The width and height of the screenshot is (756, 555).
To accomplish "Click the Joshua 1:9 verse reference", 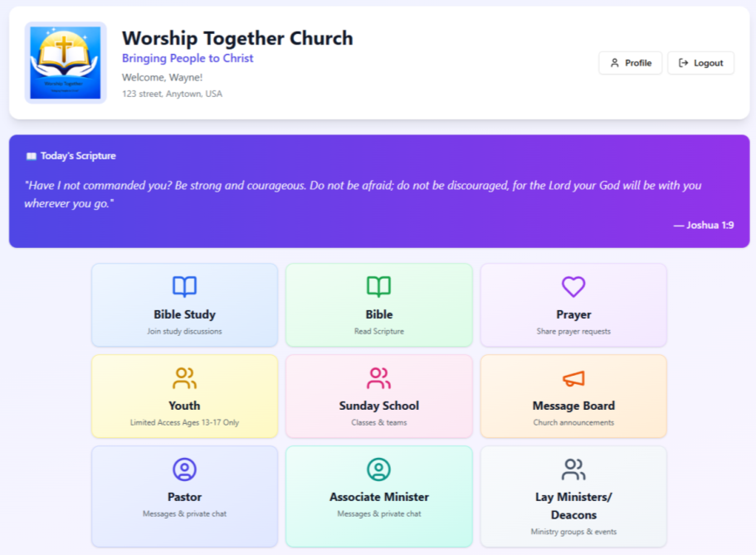I will pyautogui.click(x=703, y=225).
